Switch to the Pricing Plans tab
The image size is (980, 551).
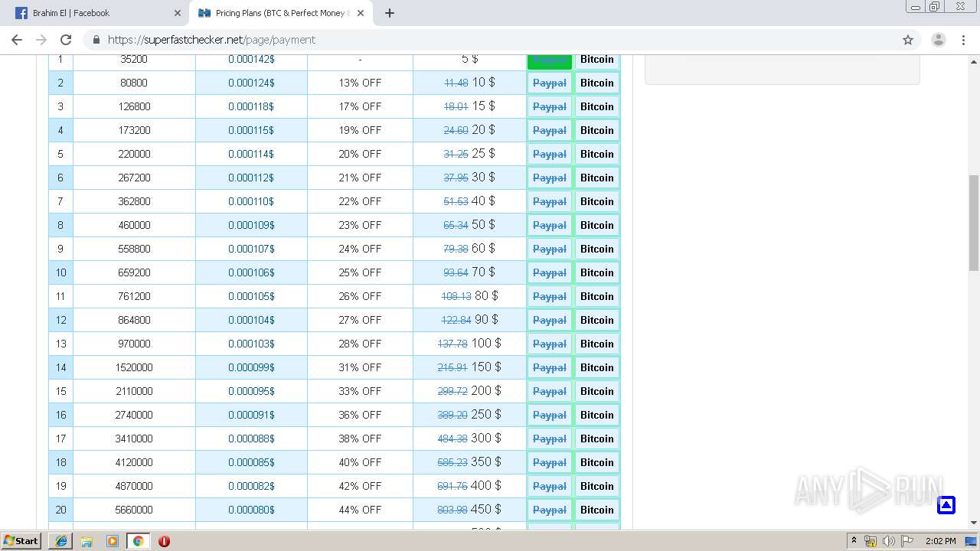pyautogui.click(x=280, y=13)
